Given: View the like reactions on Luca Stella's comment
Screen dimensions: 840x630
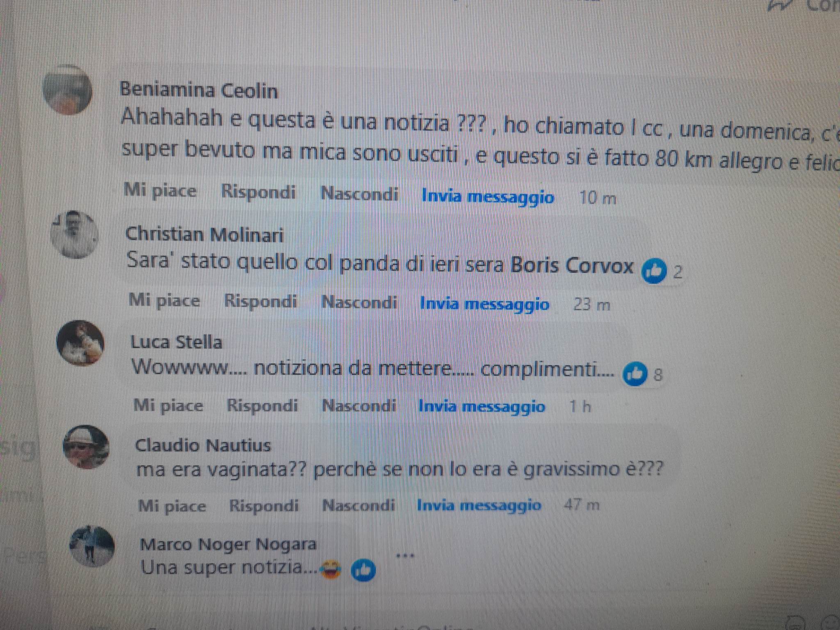Looking at the screenshot, I should click(x=642, y=374).
